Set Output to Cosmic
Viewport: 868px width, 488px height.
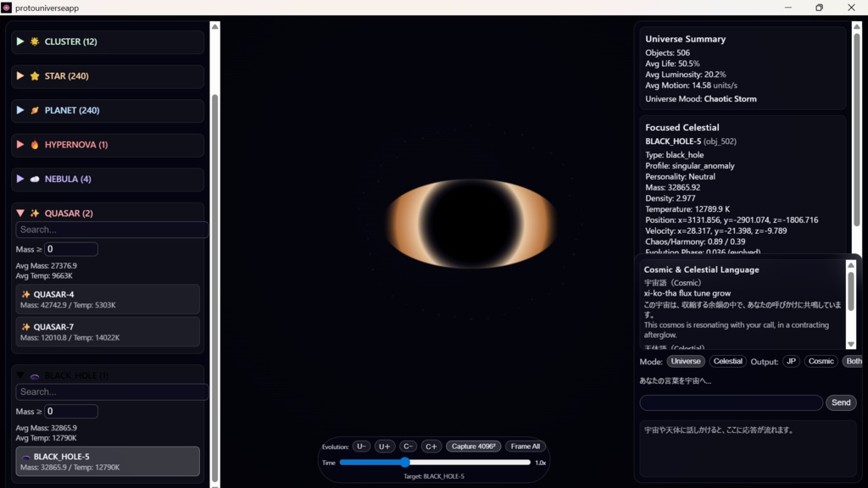click(821, 361)
